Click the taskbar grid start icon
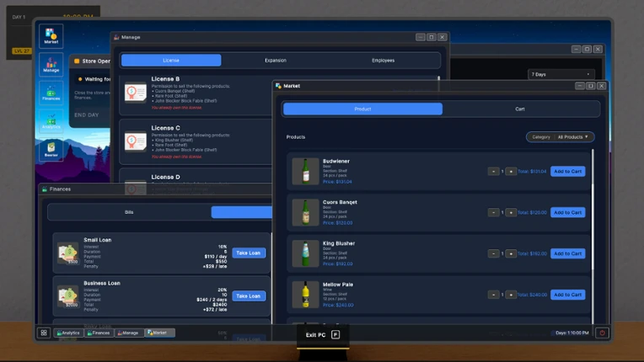This screenshot has width=644, height=362. pyautogui.click(x=44, y=333)
